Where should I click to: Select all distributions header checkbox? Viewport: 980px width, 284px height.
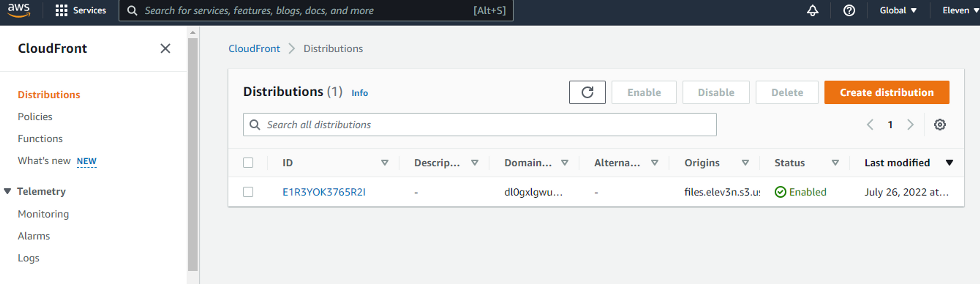pyautogui.click(x=248, y=163)
